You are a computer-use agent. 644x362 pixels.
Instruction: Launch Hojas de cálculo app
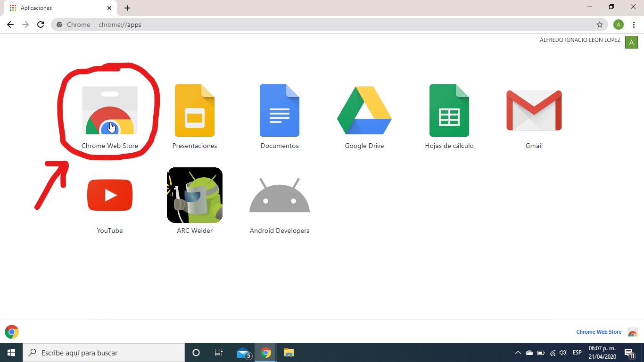pos(449,117)
